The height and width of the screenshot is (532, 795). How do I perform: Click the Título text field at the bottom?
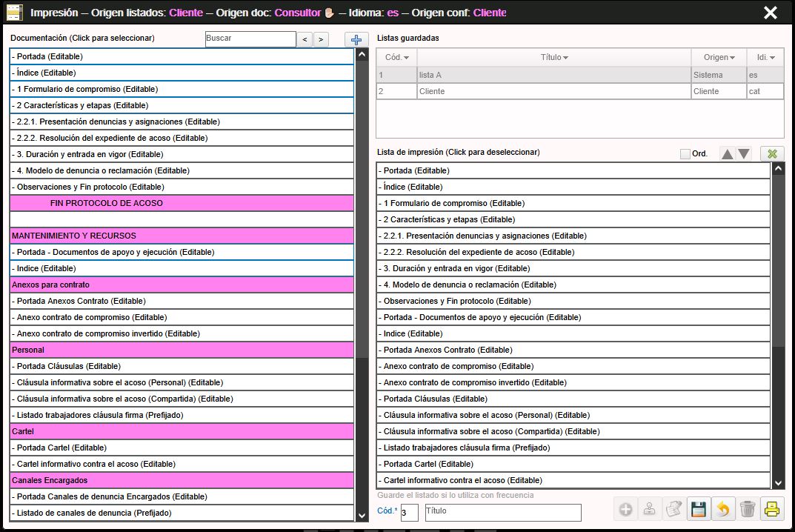(x=502, y=512)
